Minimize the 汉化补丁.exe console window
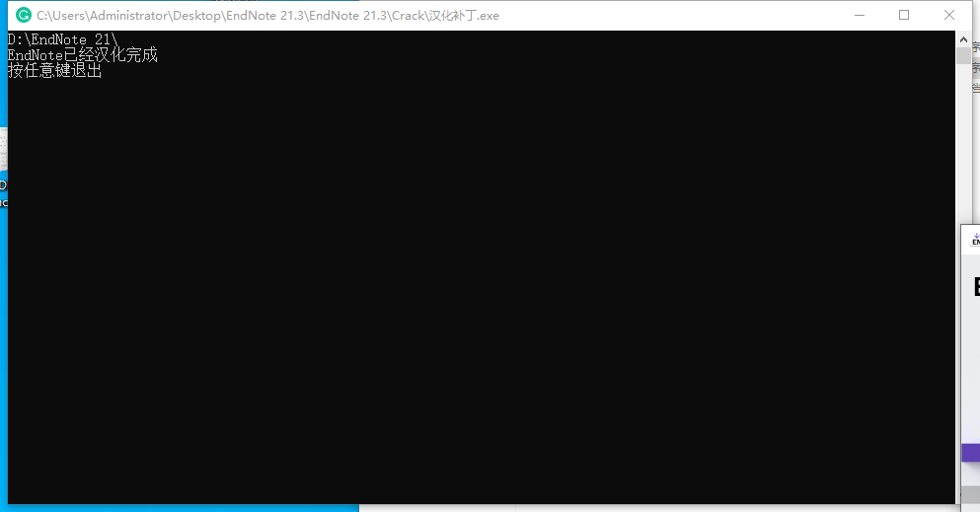Image resolution: width=980 pixels, height=512 pixels. pyautogui.click(x=860, y=15)
